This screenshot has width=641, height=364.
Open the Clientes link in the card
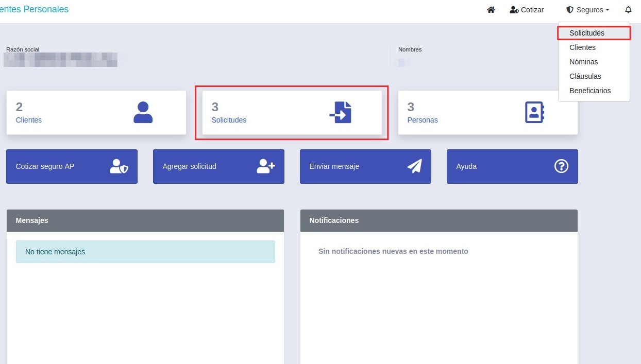click(x=29, y=120)
